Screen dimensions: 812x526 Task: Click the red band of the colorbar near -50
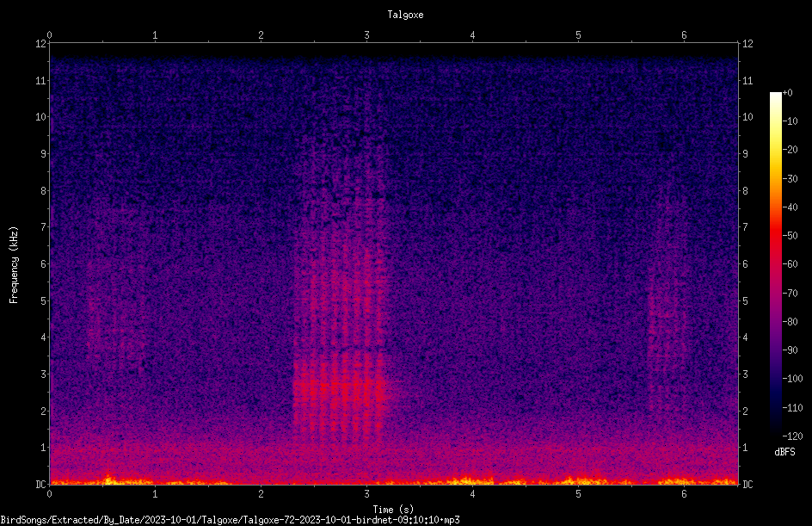pyautogui.click(x=775, y=236)
